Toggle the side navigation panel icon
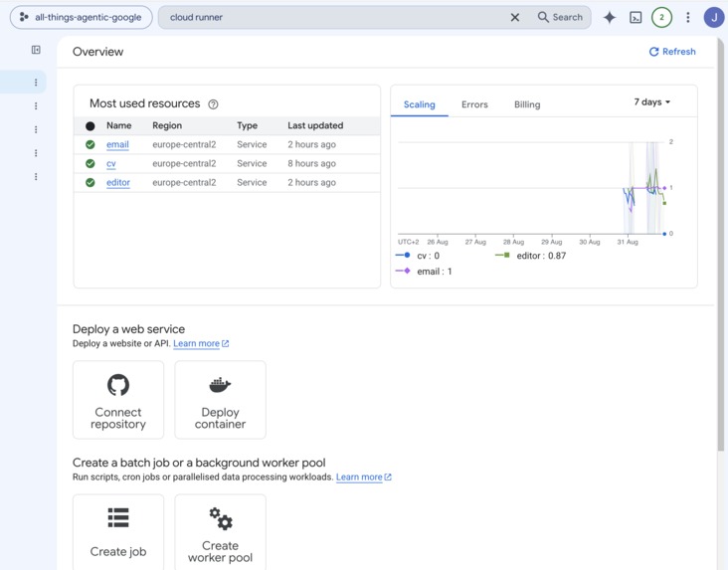Screen dimensions: 728x570 click(36, 50)
